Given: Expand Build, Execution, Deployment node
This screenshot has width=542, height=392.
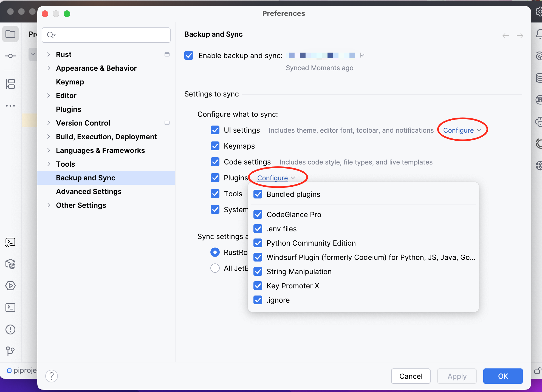Looking at the screenshot, I should (49, 137).
